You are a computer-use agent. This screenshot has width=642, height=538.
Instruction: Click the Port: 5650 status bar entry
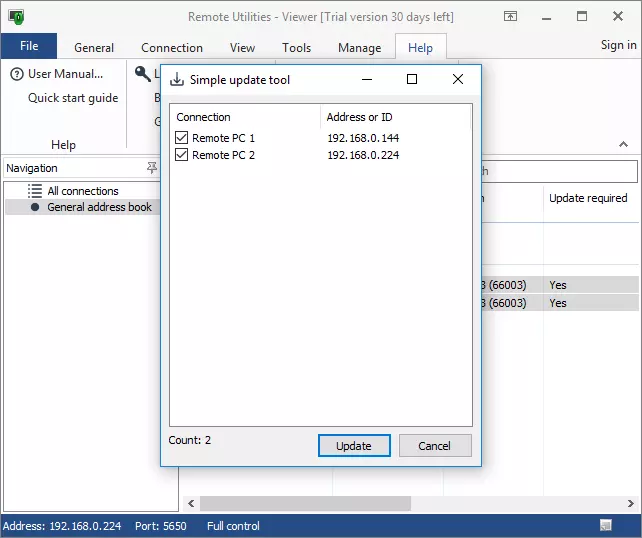coord(160,526)
